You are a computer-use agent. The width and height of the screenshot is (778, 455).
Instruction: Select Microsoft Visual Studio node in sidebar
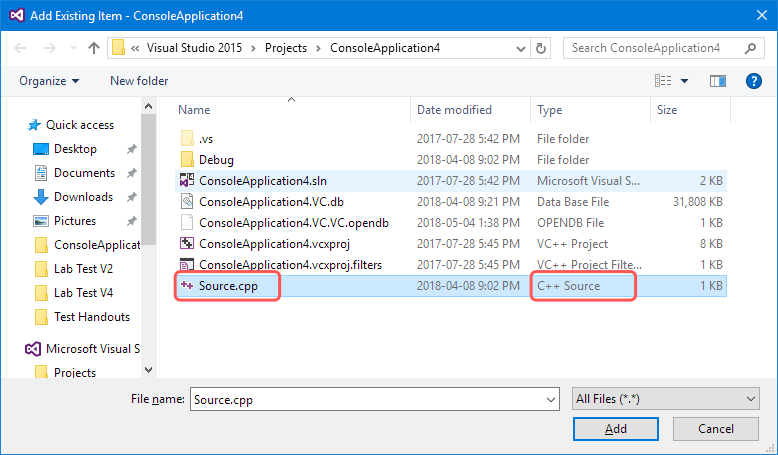(x=92, y=349)
